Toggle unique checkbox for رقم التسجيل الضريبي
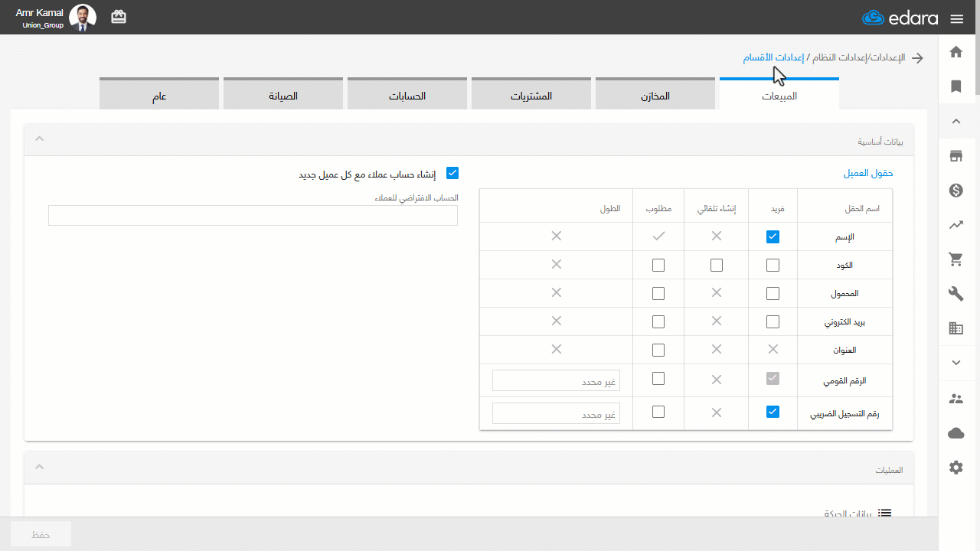This screenshot has width=980, height=551. 773,412
